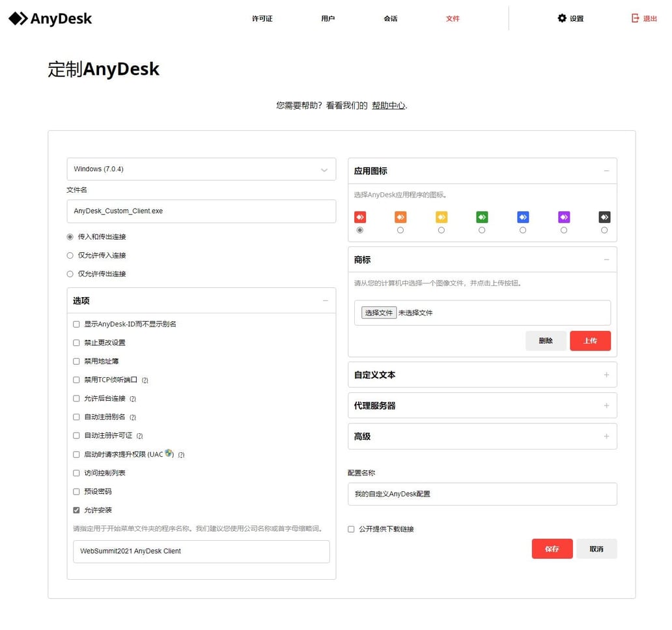Click help icon next to 禁用TCP侦听端口
Viewport: 672px width, 630px height.
145,380
